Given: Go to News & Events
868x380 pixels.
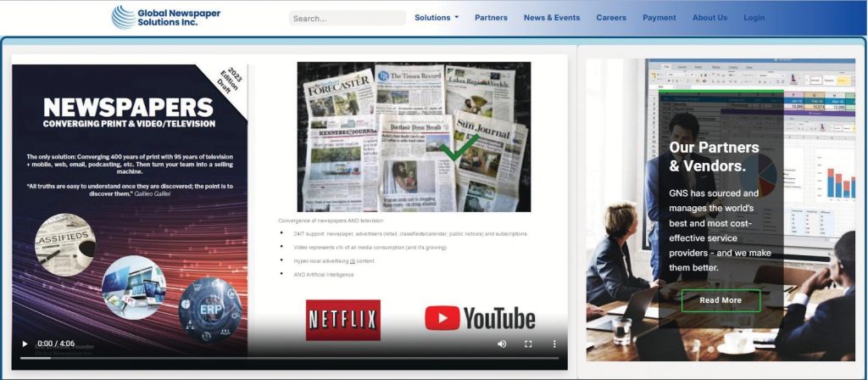Looking at the screenshot, I should [x=552, y=18].
